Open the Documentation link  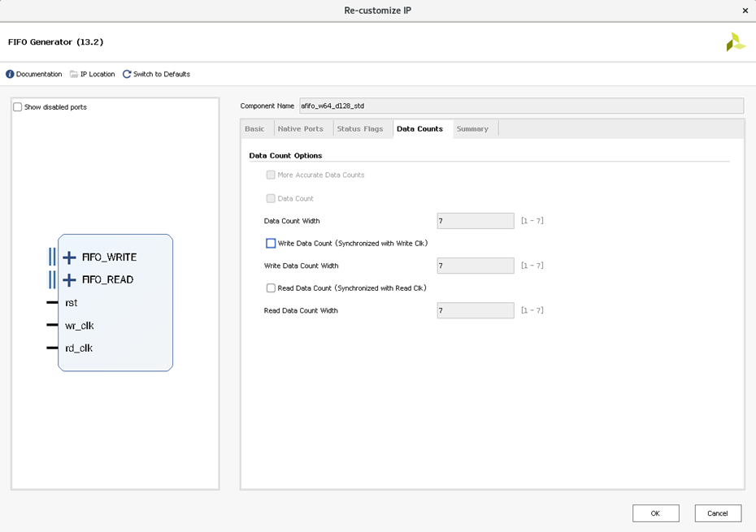[39, 74]
